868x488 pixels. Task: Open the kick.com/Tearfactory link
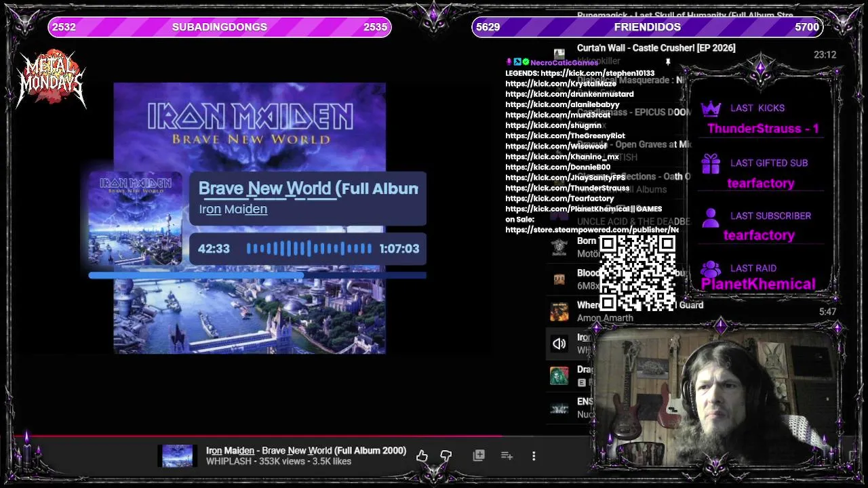[559, 199]
